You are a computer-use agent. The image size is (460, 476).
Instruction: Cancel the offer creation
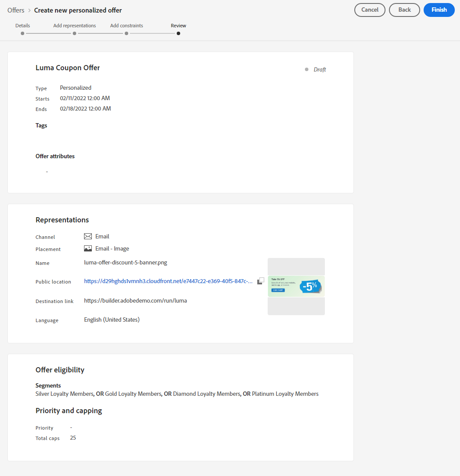369,10
